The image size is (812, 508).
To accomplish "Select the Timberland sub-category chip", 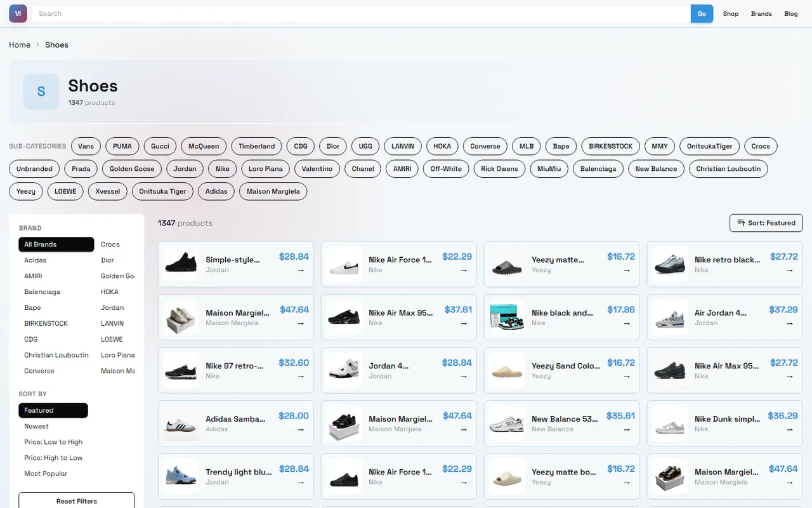I will pyautogui.click(x=257, y=146).
